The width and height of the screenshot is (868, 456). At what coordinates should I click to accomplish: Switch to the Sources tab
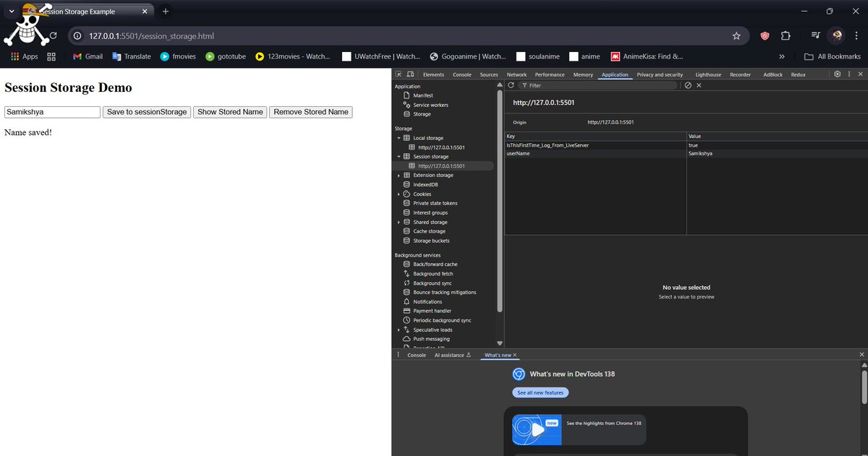click(x=489, y=74)
